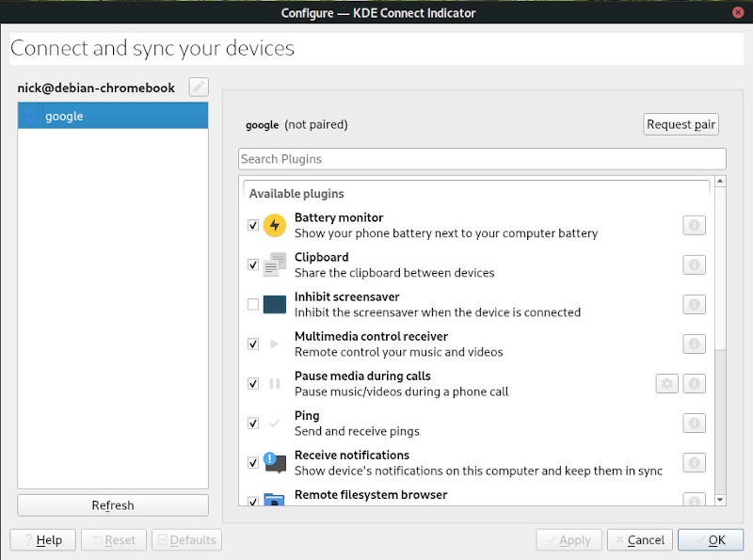Screen dimensions: 753x560
Task: Click the info icon next to Ping plugin
Action: pos(695,423)
